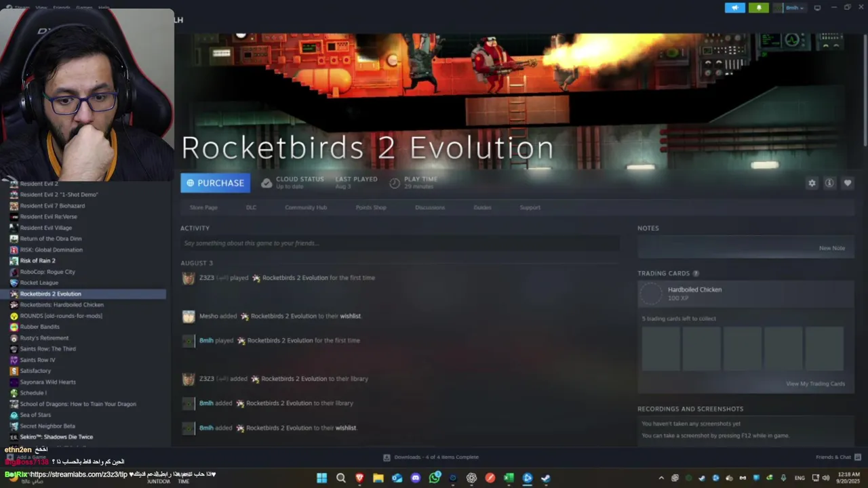Open the Hardboiled Chicken badge icon
This screenshot has height=488, width=868.
coord(651,294)
